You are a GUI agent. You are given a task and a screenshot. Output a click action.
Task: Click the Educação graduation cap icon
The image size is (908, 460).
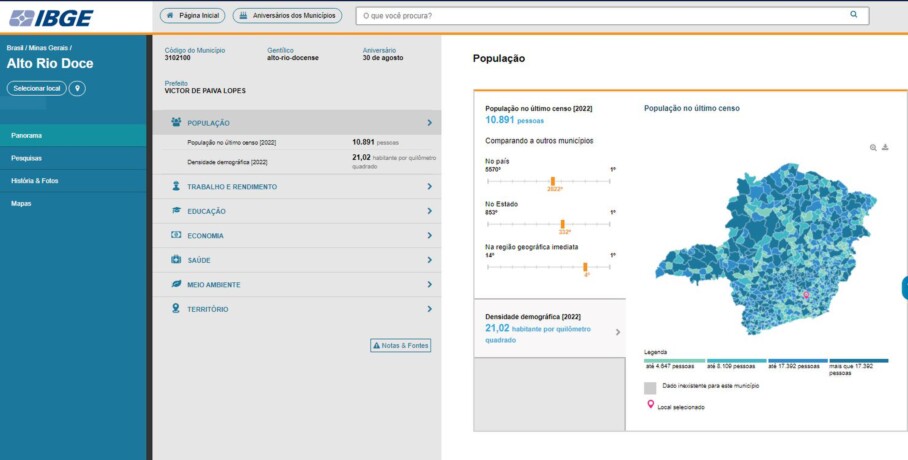pyautogui.click(x=176, y=211)
